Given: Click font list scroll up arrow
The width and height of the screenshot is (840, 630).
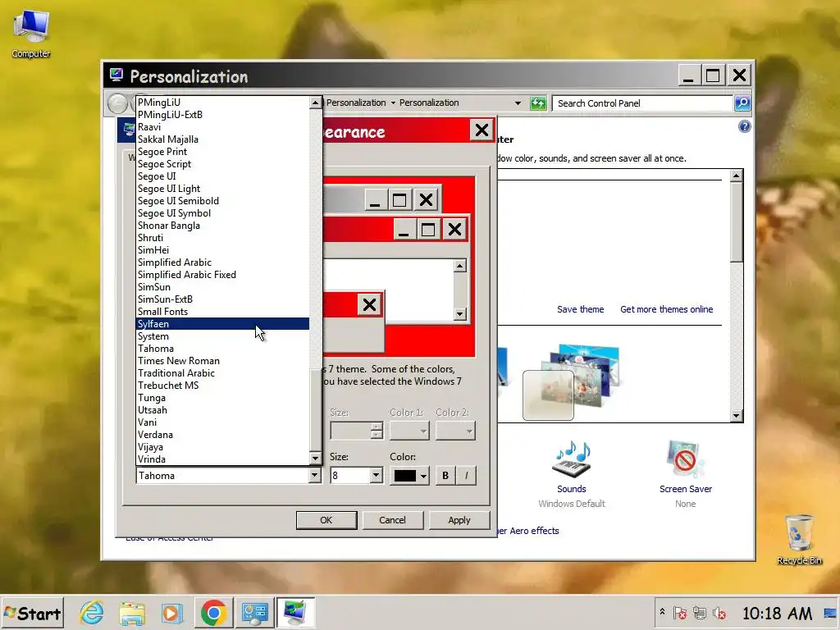Looking at the screenshot, I should click(x=315, y=103).
